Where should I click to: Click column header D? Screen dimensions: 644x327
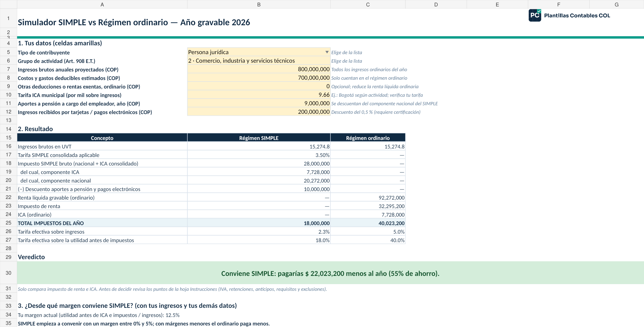[436, 4]
